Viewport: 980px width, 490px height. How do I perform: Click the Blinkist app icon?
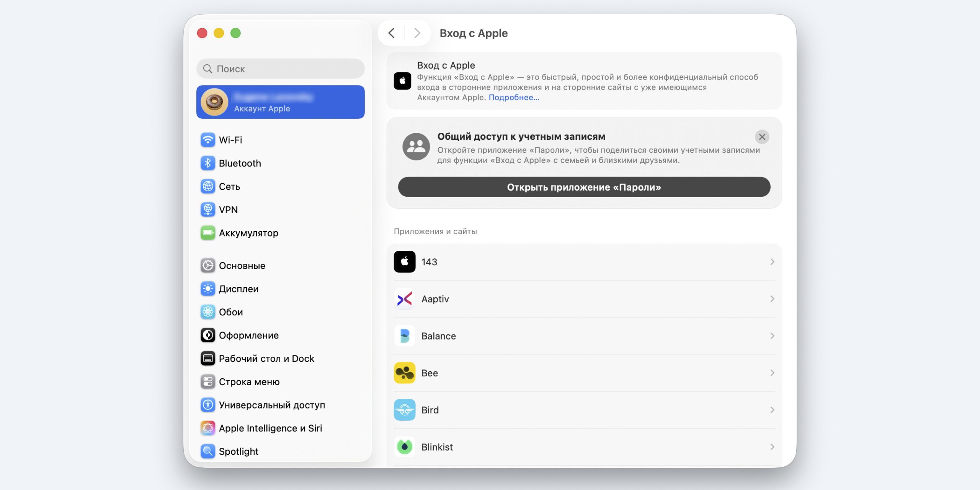pyautogui.click(x=405, y=447)
